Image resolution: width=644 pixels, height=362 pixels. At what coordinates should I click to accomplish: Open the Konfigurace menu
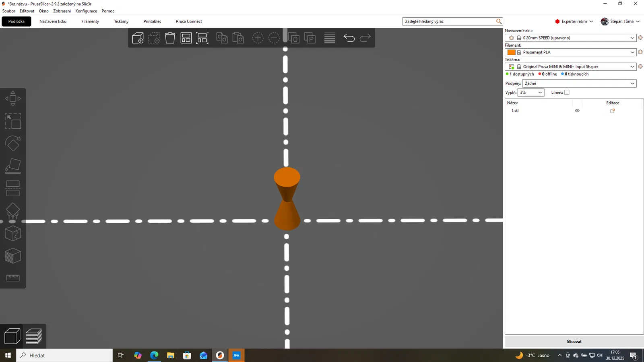coord(86,11)
